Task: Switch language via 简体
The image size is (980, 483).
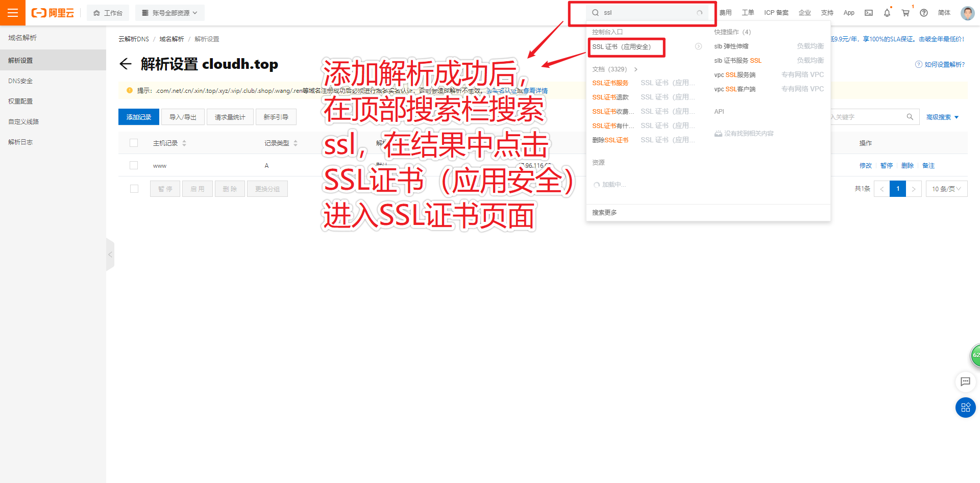Action: coord(944,13)
